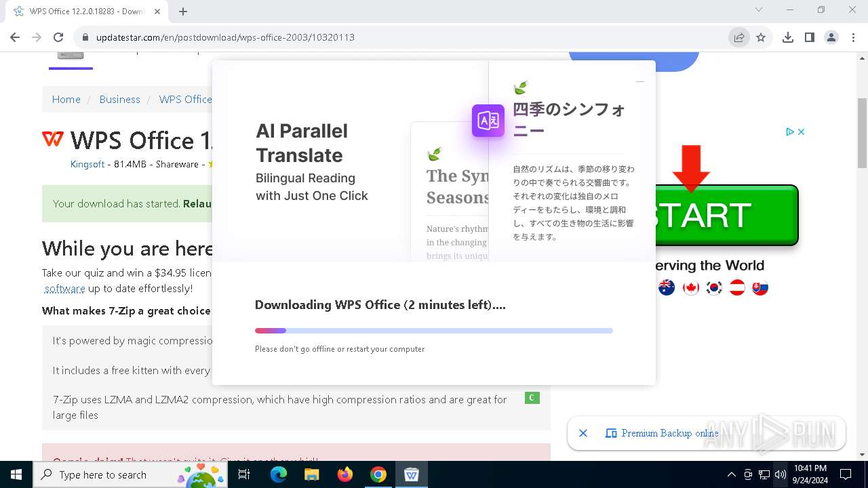Viewport: 868px width, 488px height.
Task: Select answer C about LZMA compression
Action: pyautogui.click(x=532, y=398)
